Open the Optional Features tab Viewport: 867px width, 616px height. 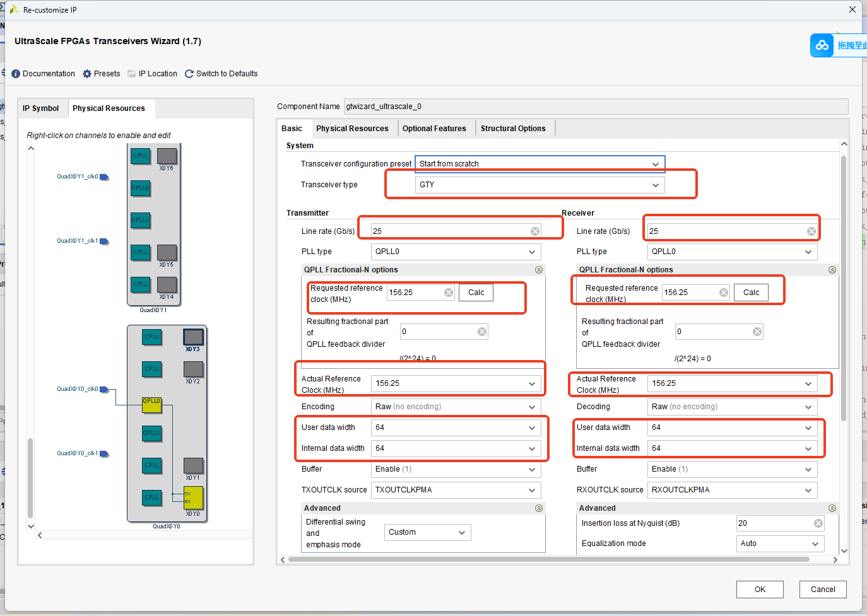435,129
